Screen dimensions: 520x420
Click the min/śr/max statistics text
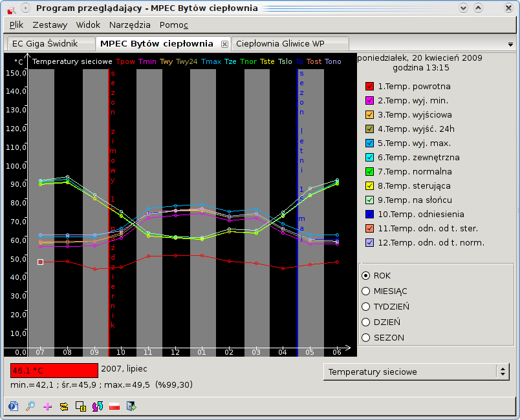(102, 385)
